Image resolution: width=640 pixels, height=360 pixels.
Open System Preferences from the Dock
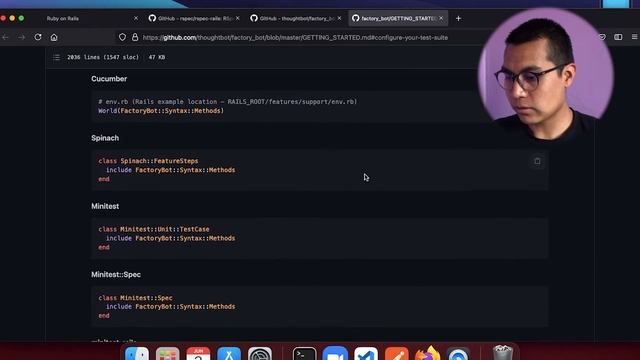[x=260, y=354]
